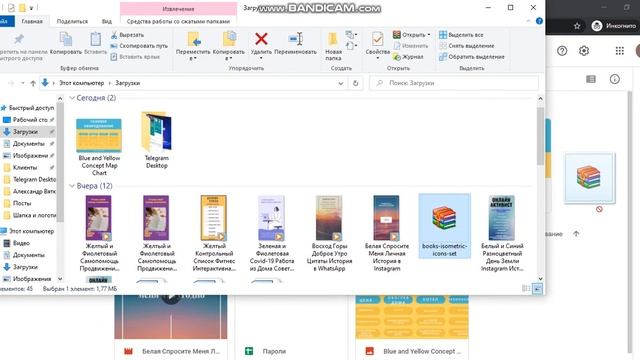Viewport: 640px width, 360px height.
Task: Click the Поиск: Загрузки search field
Action: tap(454, 83)
